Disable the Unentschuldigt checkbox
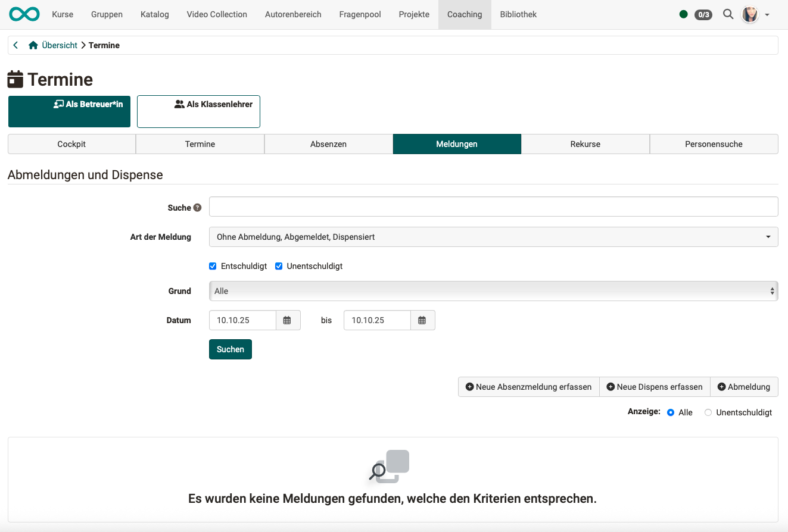 point(279,266)
